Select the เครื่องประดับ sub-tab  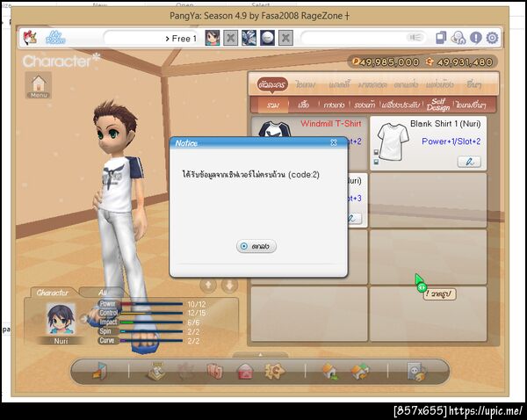401,105
